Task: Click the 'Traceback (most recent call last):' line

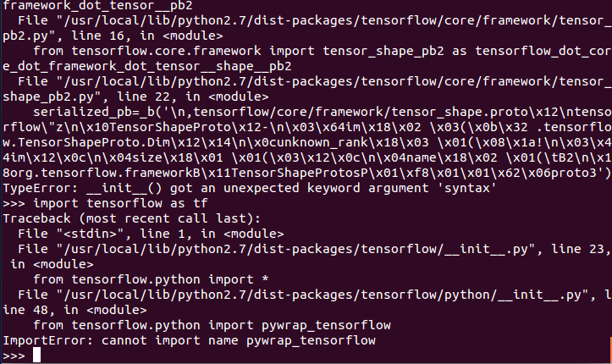Action: (x=131, y=218)
